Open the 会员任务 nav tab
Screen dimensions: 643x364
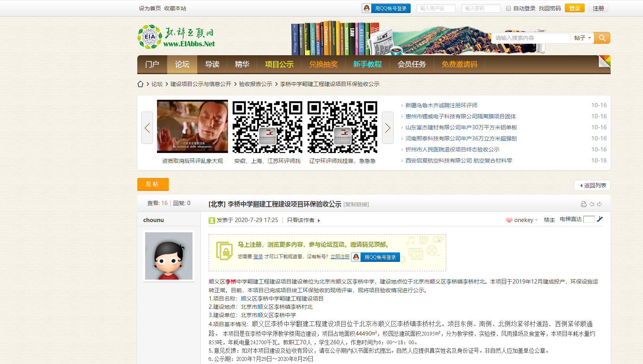412,64
